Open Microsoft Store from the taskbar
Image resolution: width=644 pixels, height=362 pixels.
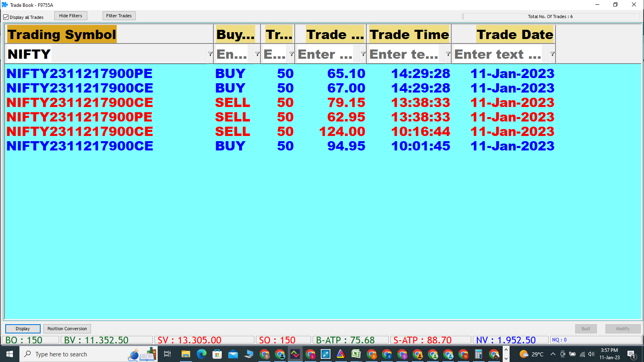217,354
